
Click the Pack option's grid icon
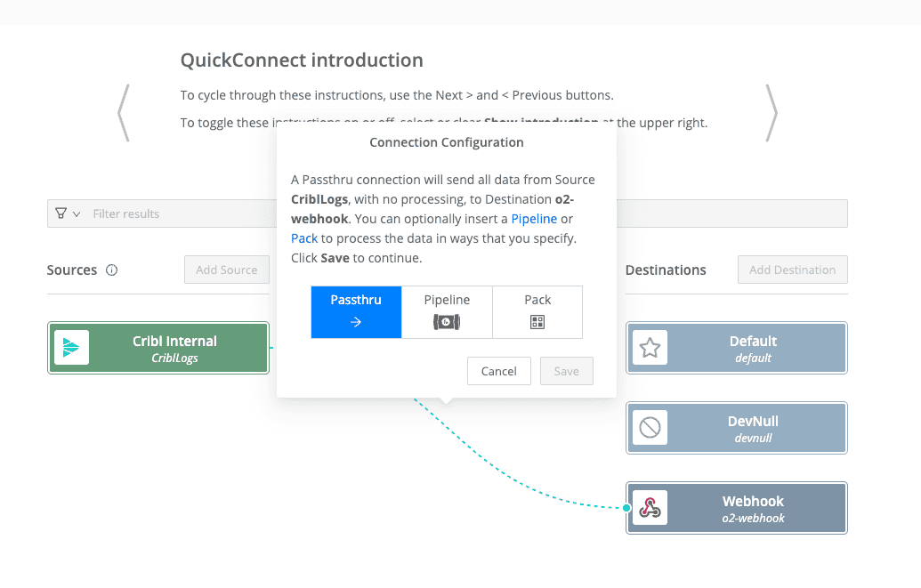click(537, 322)
